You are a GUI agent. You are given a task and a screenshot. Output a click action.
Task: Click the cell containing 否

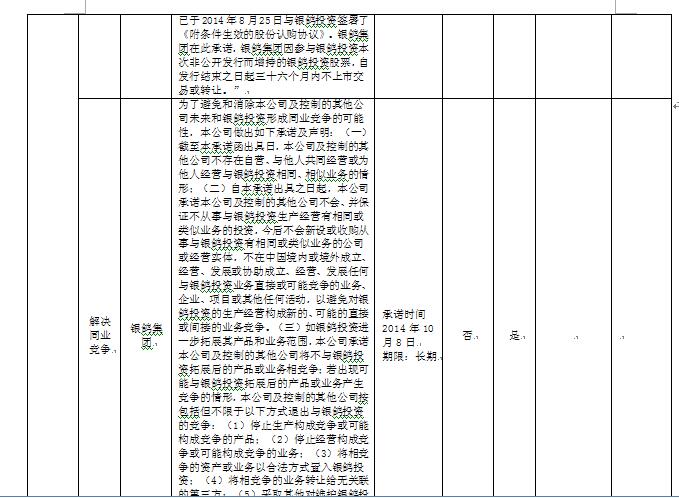coord(468,336)
